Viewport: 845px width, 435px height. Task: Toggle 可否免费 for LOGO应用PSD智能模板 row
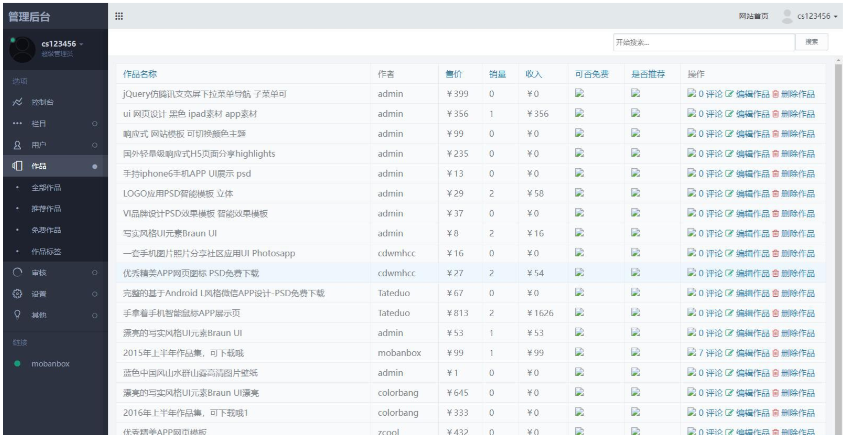579,193
